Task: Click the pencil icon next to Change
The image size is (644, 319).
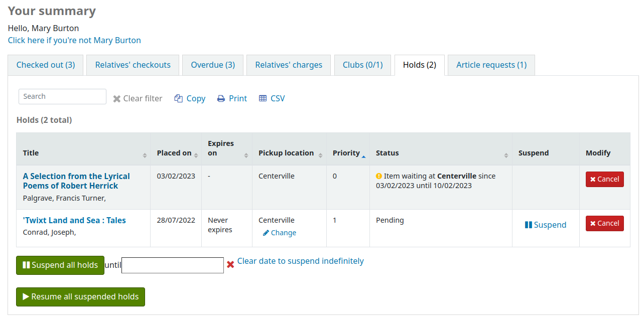Action: pyautogui.click(x=266, y=233)
